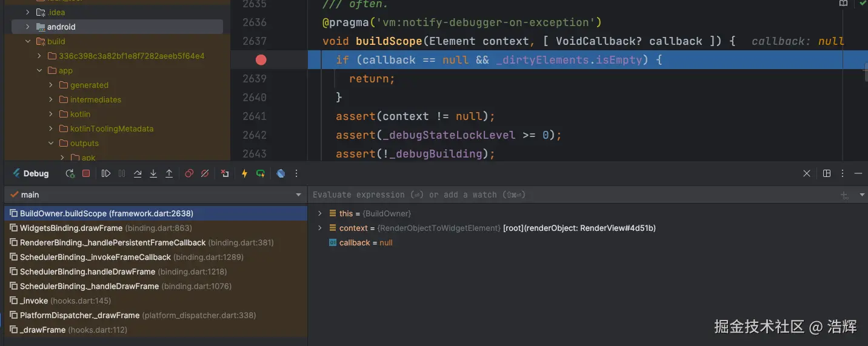Expand the generated folder
Image resolution: width=868 pixels, height=346 pixels.
coord(51,85)
